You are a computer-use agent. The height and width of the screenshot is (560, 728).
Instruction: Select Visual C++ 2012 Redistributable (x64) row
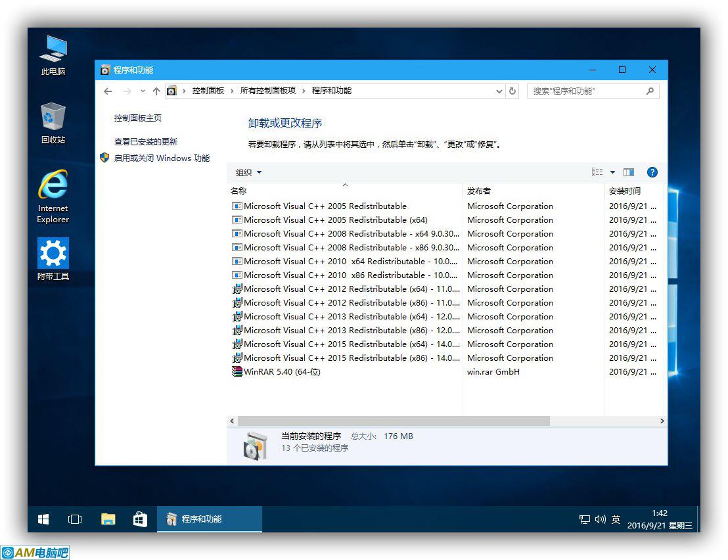click(x=444, y=289)
